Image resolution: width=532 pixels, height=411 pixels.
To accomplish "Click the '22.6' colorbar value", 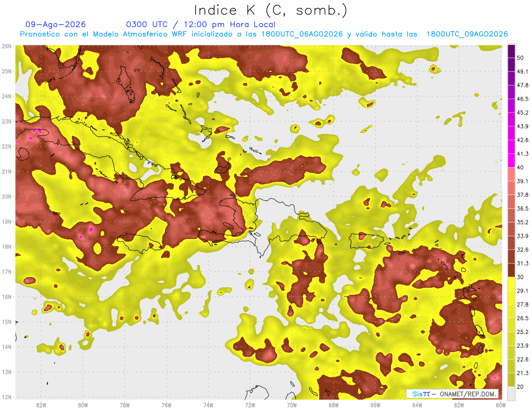I will pos(523,359).
